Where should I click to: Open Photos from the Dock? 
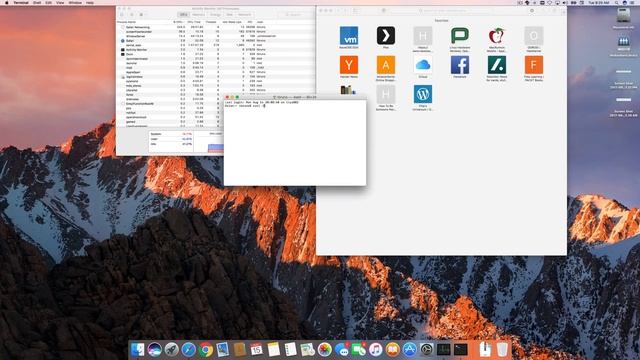[x=324, y=350]
